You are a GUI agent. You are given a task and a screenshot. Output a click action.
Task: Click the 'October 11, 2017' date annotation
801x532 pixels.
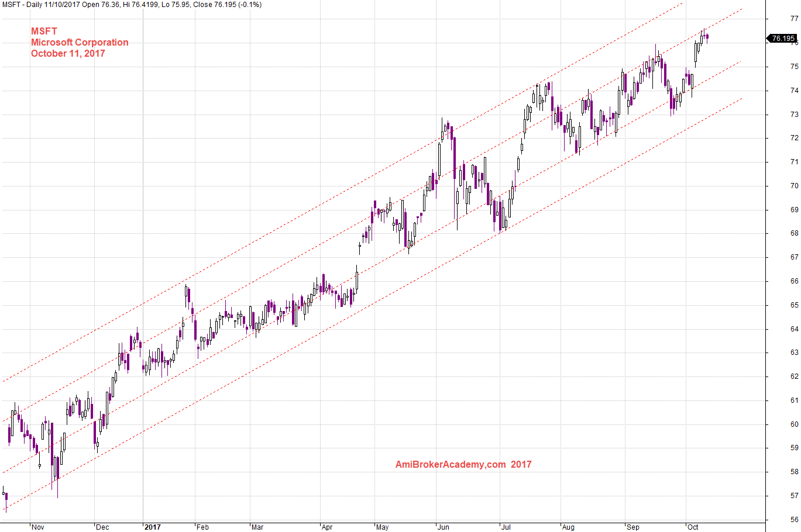click(68, 53)
